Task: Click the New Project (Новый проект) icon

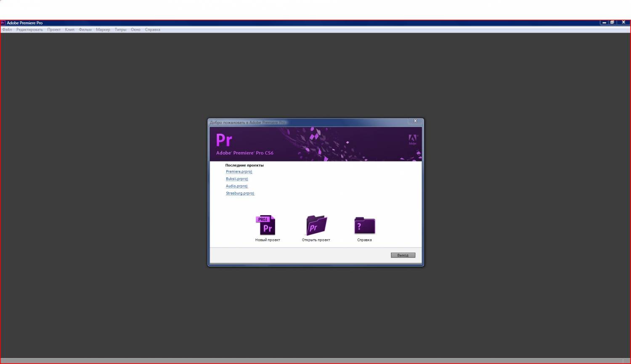Action: point(266,225)
